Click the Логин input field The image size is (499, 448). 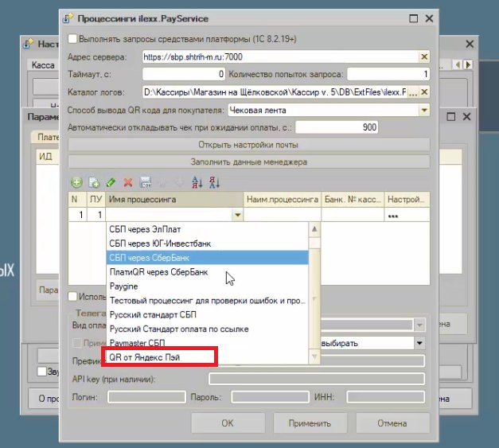tap(146, 397)
